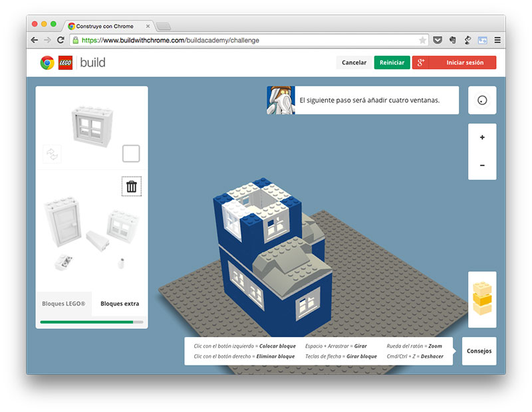Viewport: 532px width, 412px height.
Task: Select the white door brick
Action: pyautogui.click(x=63, y=221)
